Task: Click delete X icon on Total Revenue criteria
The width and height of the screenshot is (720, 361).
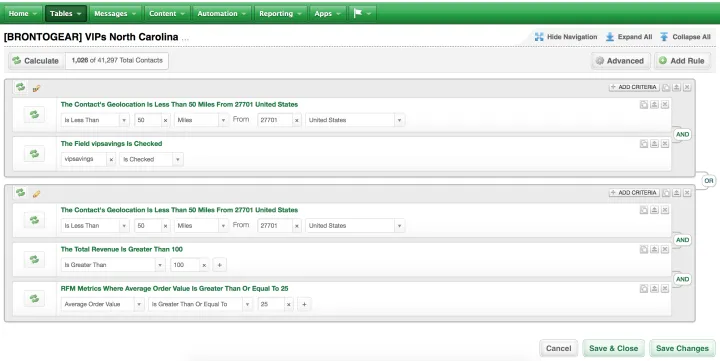Action: click(665, 249)
